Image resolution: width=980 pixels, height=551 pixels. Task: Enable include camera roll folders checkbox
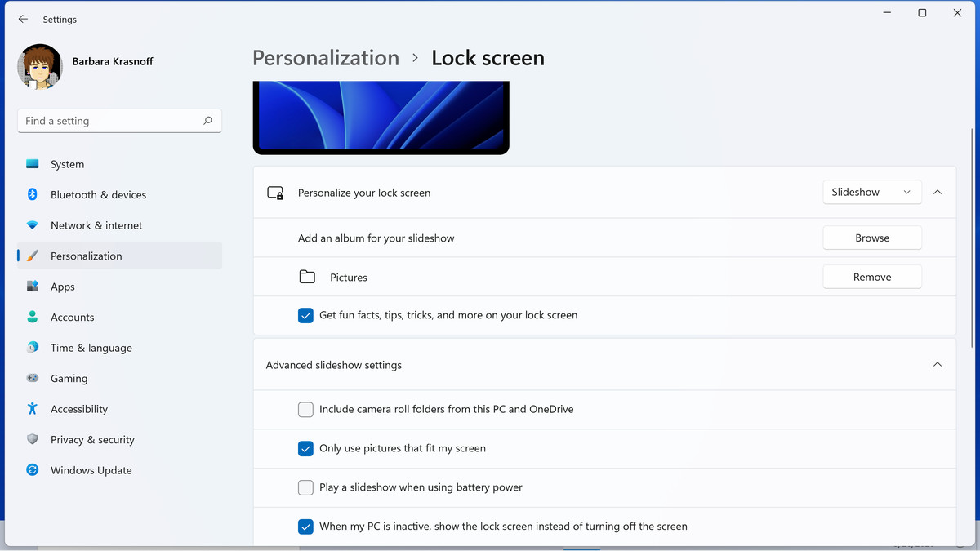(x=305, y=410)
